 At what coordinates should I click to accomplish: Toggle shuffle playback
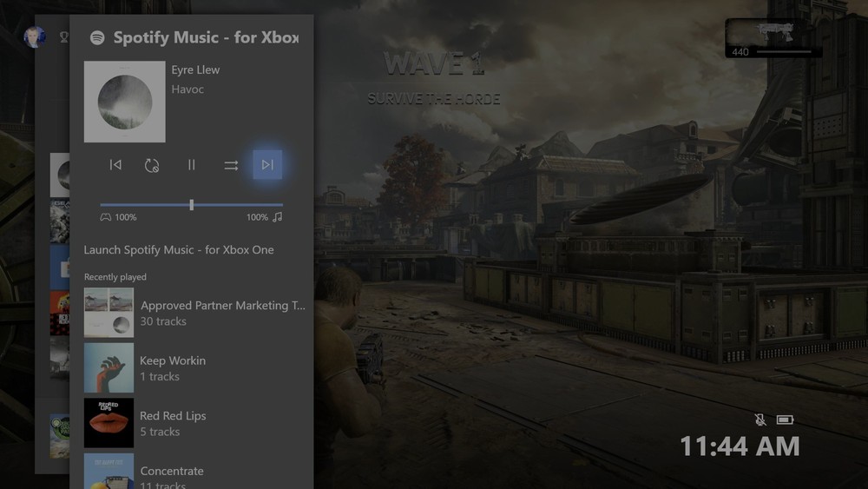tap(231, 165)
